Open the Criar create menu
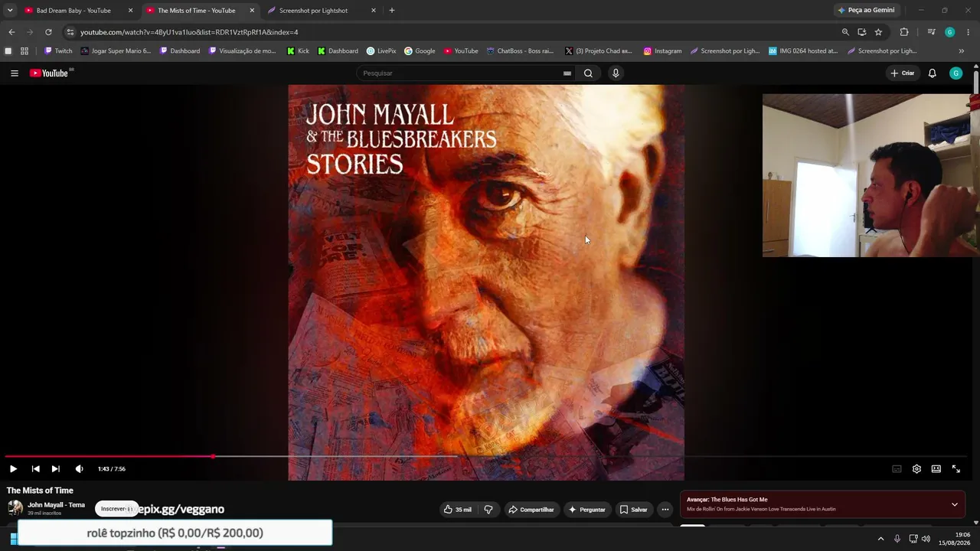Screen dimensions: 980x551 (903, 73)
